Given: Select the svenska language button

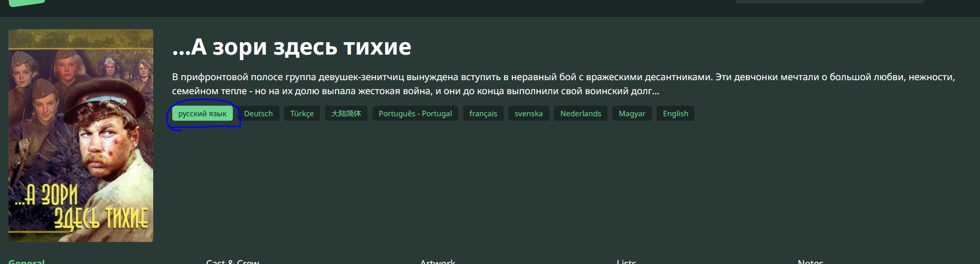Looking at the screenshot, I should (x=529, y=113).
